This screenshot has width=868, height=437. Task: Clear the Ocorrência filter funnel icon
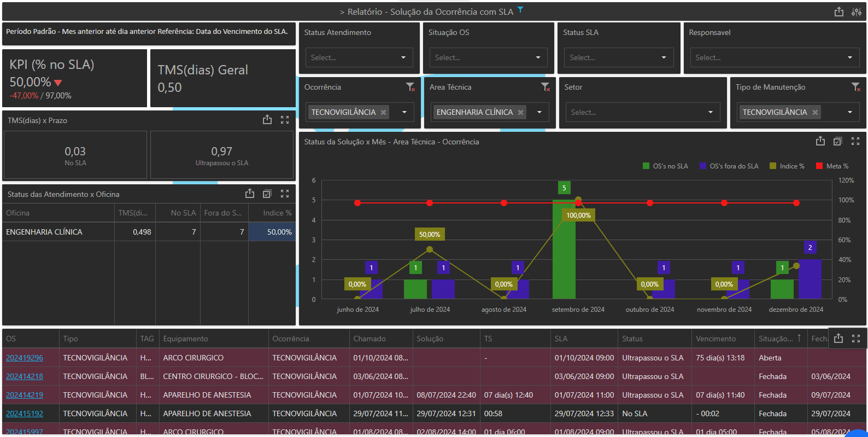pos(410,87)
